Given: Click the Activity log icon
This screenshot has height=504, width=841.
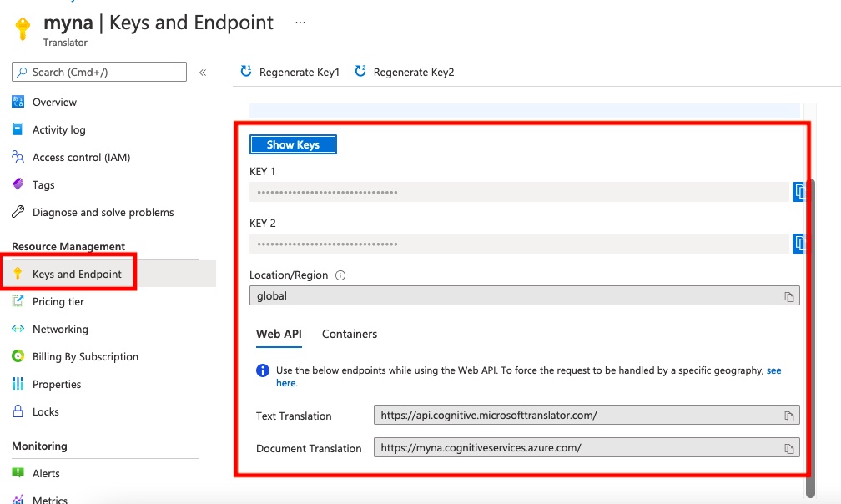Looking at the screenshot, I should click(18, 129).
